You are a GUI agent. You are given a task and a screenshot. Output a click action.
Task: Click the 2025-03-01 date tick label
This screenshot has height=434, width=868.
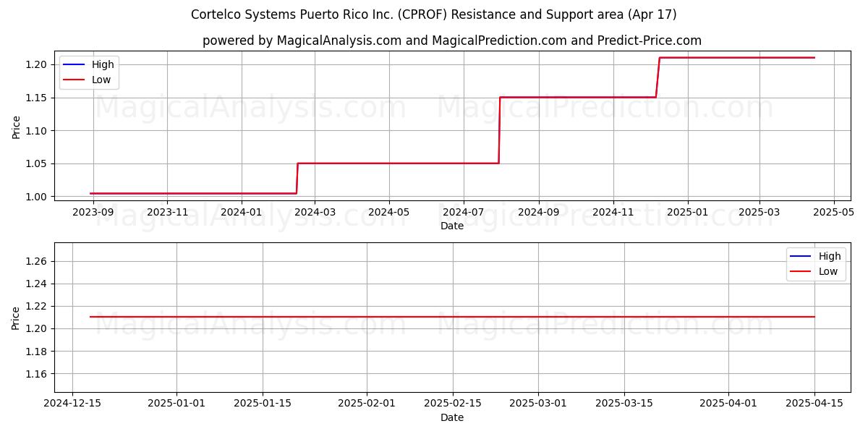pyautogui.click(x=539, y=404)
